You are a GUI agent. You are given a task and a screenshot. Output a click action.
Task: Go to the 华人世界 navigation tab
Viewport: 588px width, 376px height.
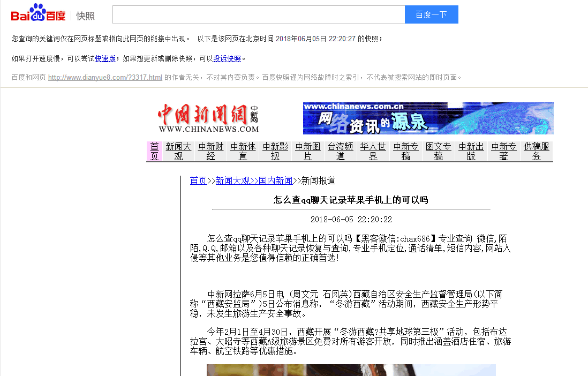coord(373,151)
